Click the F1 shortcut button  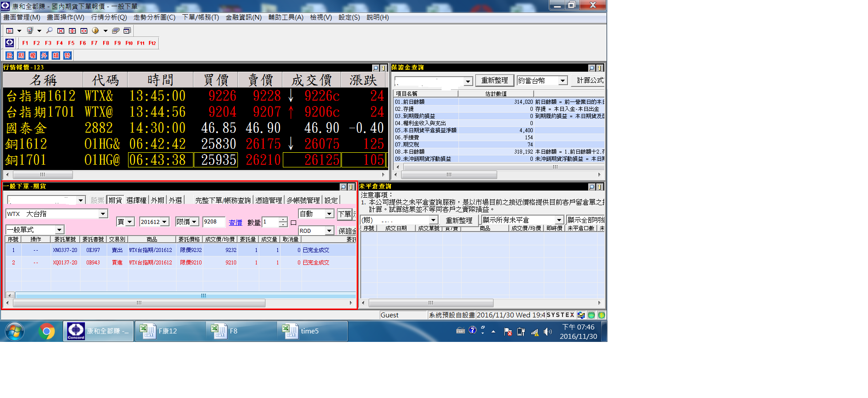pos(25,43)
